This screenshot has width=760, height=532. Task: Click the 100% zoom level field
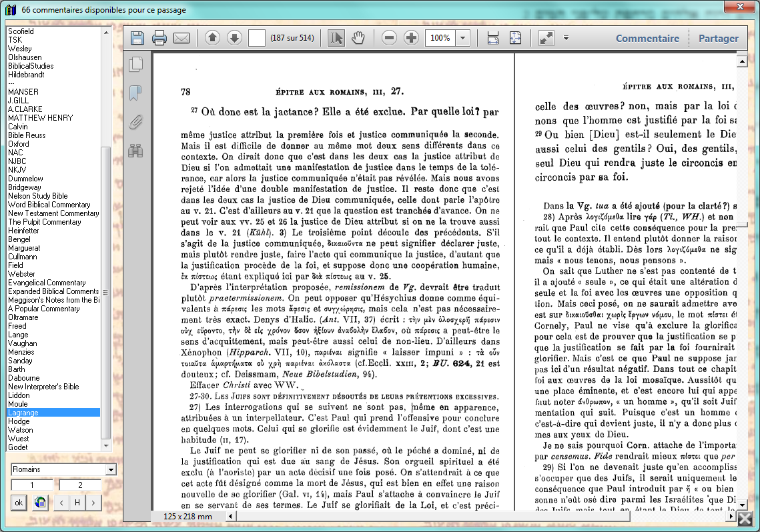[x=440, y=38]
